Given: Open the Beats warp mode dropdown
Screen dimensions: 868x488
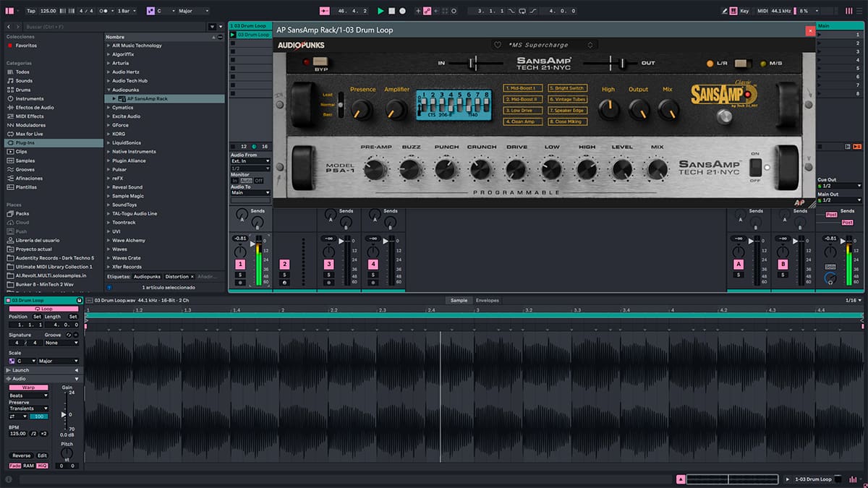Looking at the screenshot, I should [28, 395].
